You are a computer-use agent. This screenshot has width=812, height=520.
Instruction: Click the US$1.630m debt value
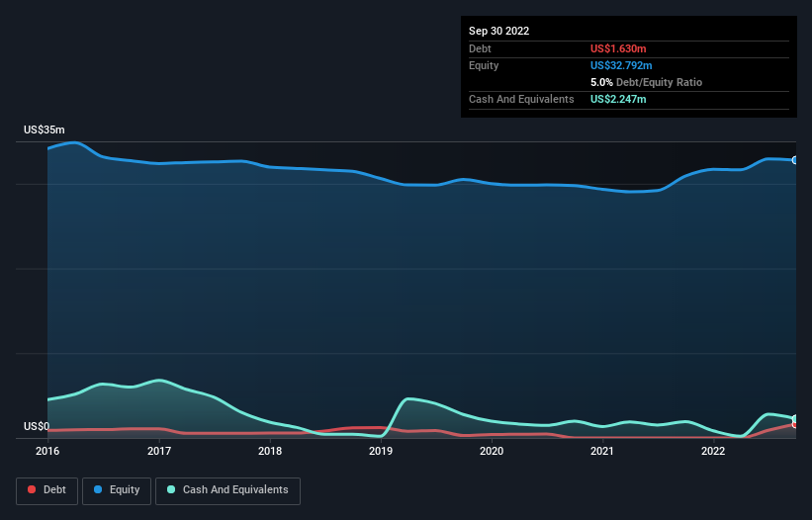click(x=618, y=48)
